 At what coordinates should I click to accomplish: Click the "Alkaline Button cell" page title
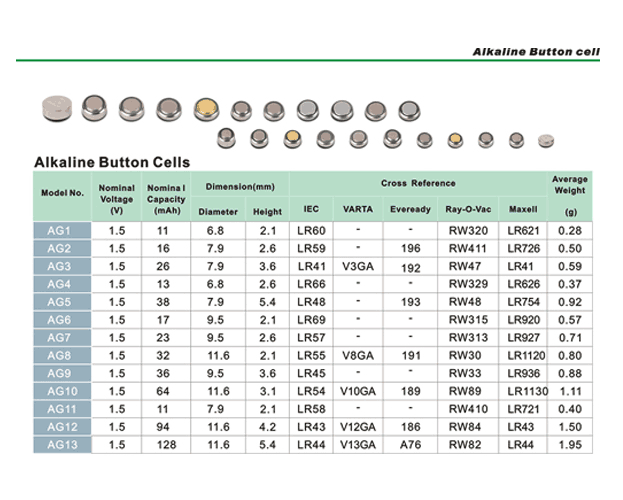tap(535, 51)
